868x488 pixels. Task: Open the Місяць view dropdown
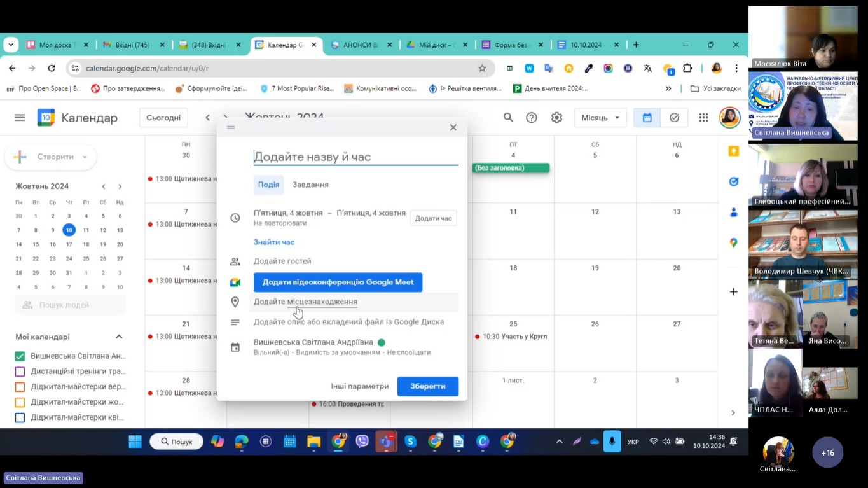pos(600,118)
